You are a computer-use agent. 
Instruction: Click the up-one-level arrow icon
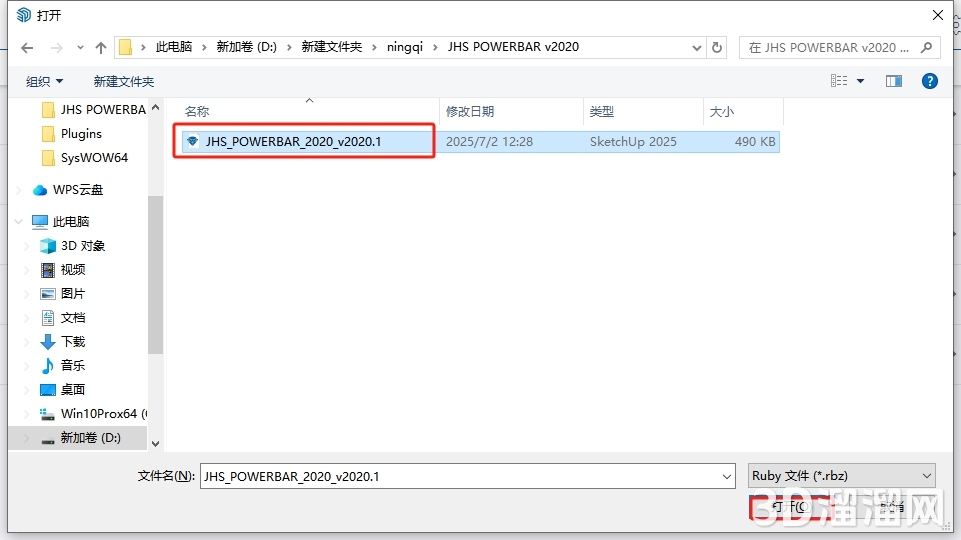coord(100,47)
